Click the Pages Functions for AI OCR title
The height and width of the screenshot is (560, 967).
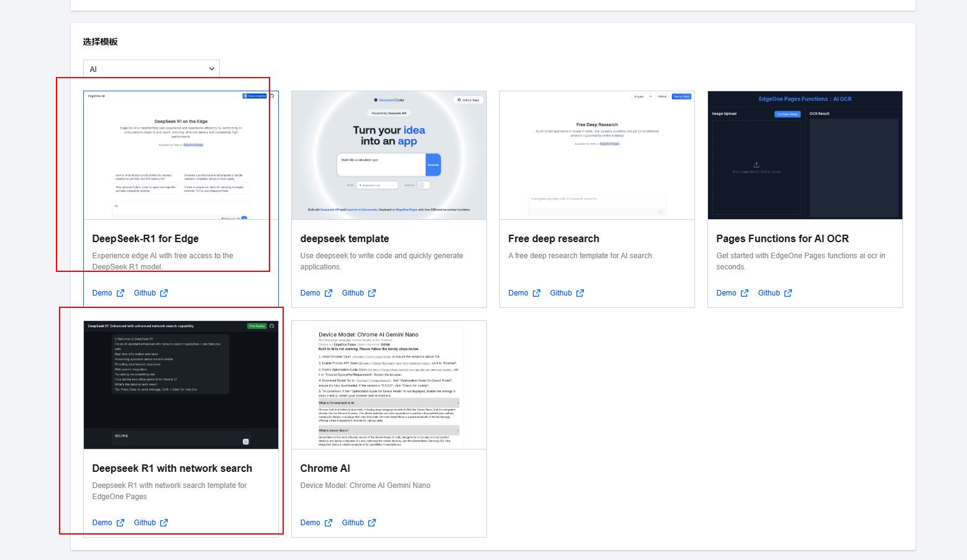tap(783, 238)
